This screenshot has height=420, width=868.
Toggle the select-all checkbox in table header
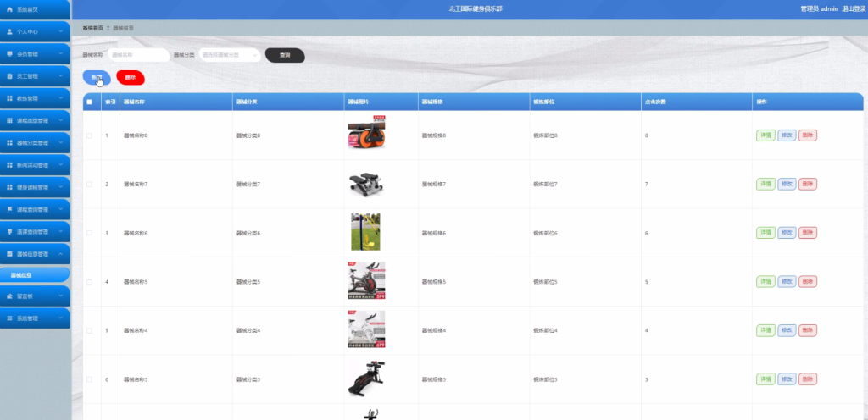click(90, 102)
